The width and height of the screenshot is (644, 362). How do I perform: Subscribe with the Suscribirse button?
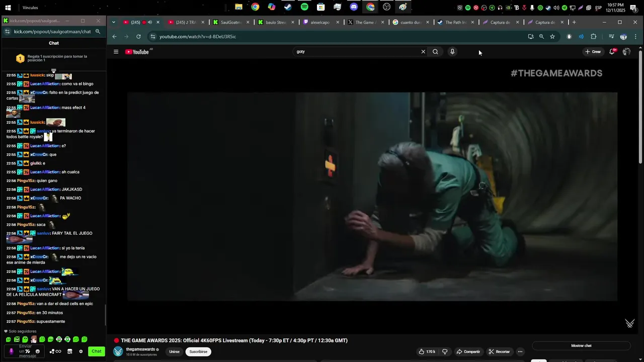tap(198, 351)
